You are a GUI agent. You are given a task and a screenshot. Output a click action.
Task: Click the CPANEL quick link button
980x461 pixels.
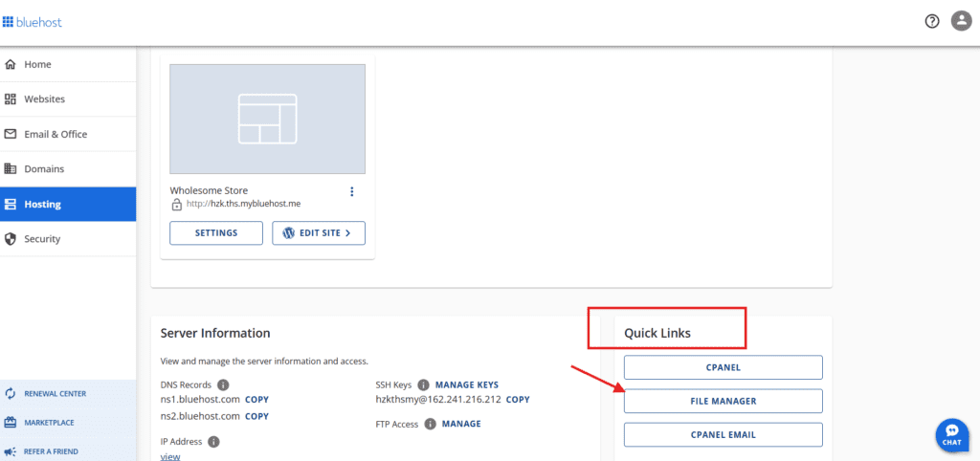724,367
